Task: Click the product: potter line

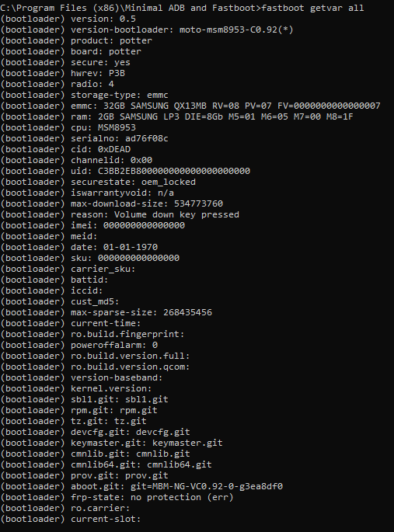Action: (76, 40)
